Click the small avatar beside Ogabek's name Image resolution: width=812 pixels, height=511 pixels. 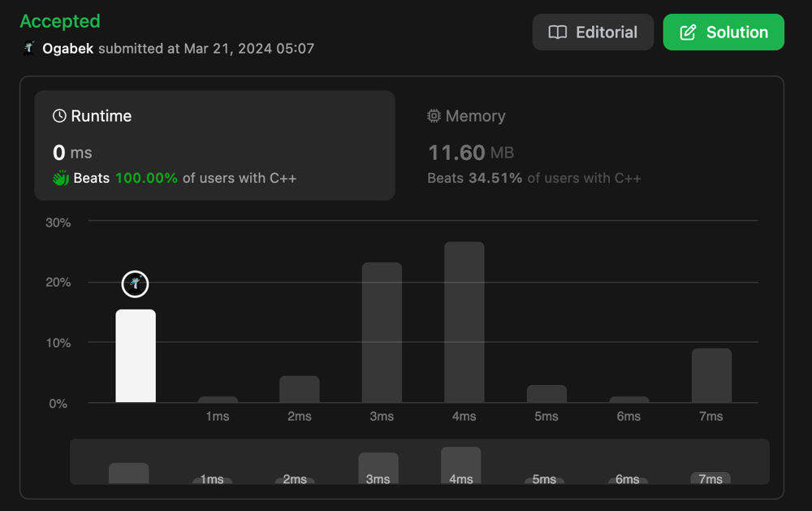tap(29, 48)
